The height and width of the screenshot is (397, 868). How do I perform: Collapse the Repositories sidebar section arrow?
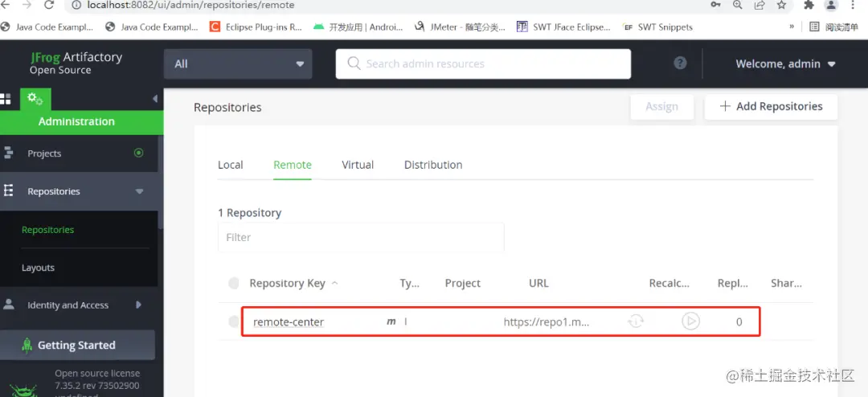coord(139,191)
